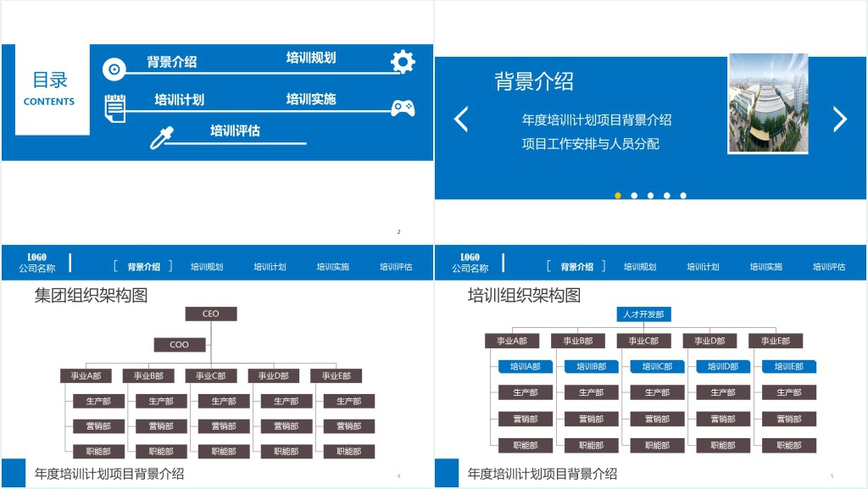Click the 培训计划 heading in the contents slide
This screenshot has height=489, width=868.
(x=179, y=100)
